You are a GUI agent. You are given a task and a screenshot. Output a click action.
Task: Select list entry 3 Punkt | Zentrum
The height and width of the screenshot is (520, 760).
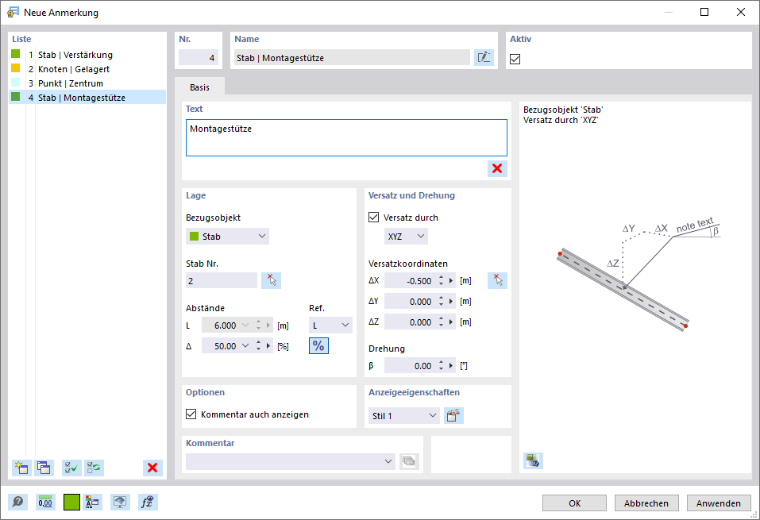tap(87, 83)
